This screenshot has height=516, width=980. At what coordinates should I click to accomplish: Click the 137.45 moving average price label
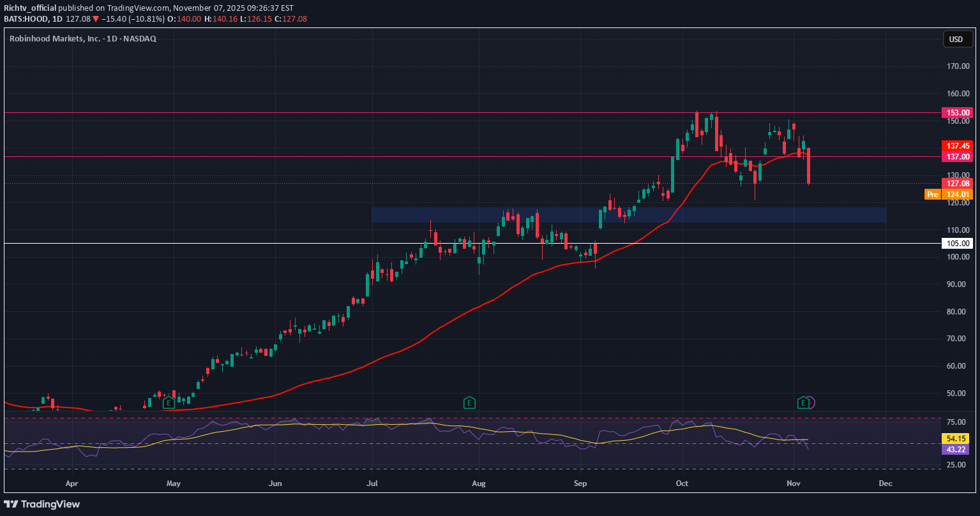(x=956, y=145)
